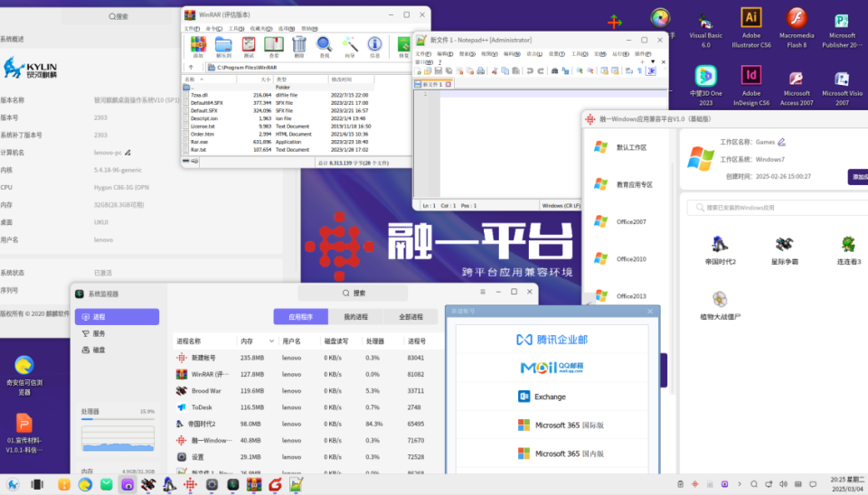The width and height of the screenshot is (868, 495).
Task: Click the system monitor 搜索 search box
Action: [354, 294]
